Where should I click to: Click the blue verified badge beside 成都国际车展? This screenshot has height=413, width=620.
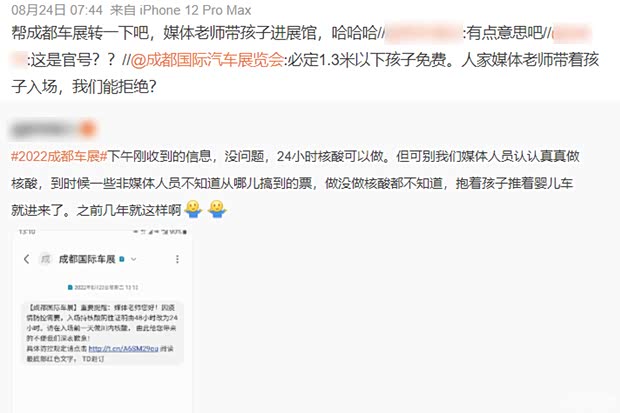tap(122, 259)
